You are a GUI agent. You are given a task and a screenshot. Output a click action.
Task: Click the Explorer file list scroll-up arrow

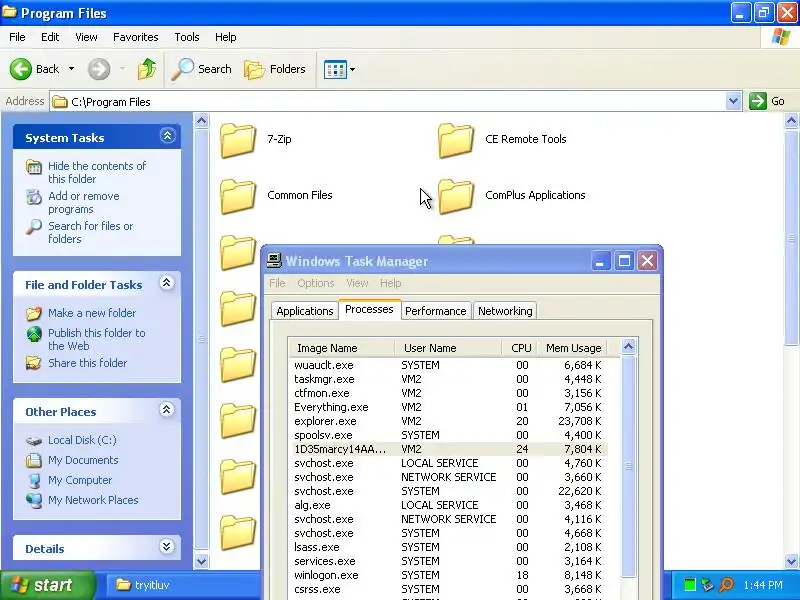(x=791, y=121)
